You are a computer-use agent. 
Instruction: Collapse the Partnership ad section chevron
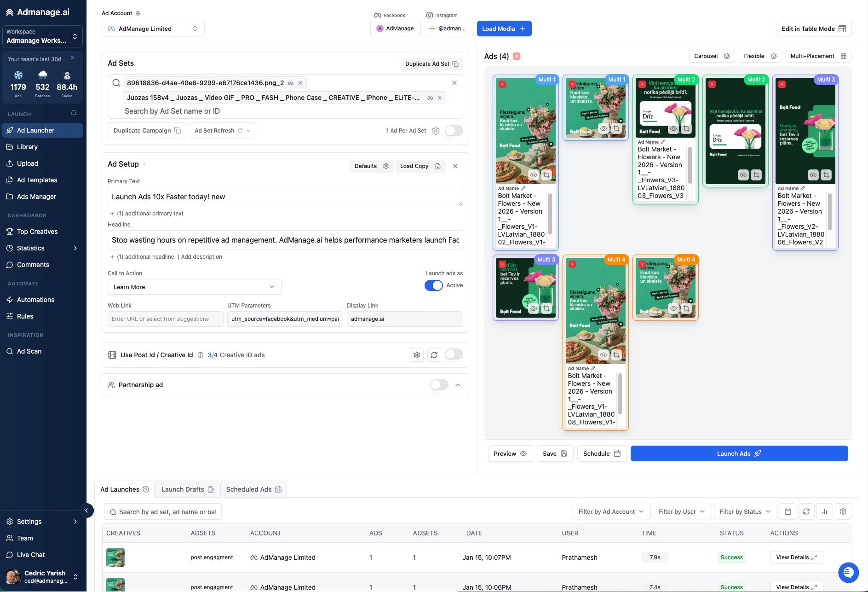click(458, 385)
